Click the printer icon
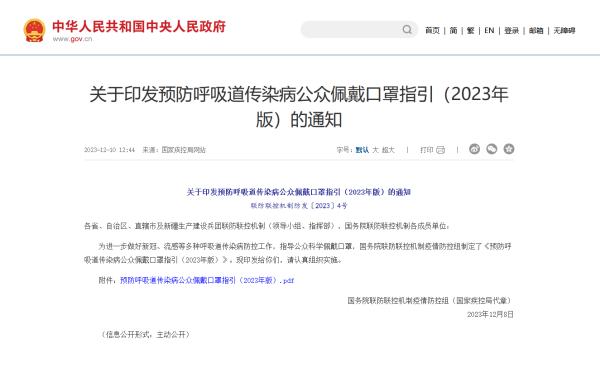The width and height of the screenshot is (600, 382). point(440,150)
